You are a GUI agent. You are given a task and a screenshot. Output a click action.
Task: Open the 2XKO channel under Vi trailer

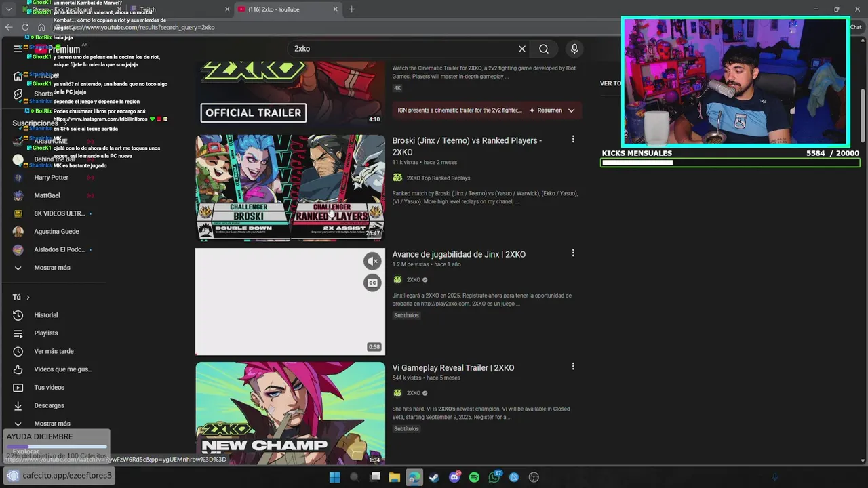(414, 393)
